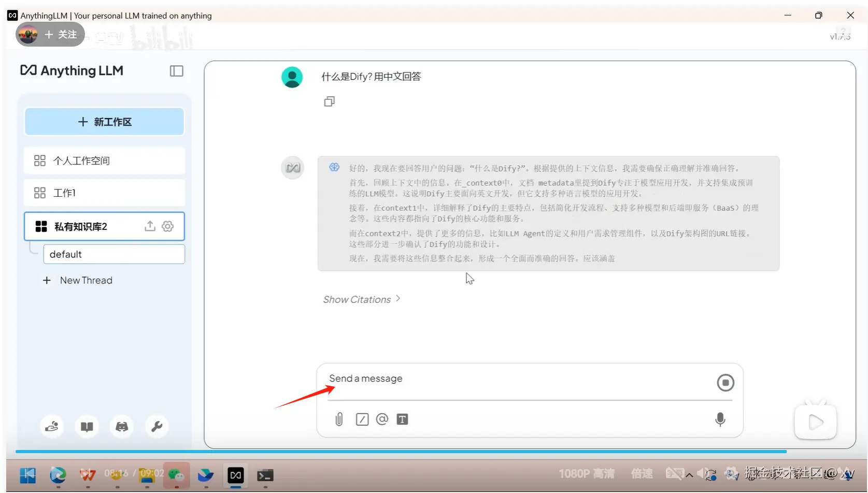
Task: Open the terminal from the taskbar
Action: coord(265,475)
